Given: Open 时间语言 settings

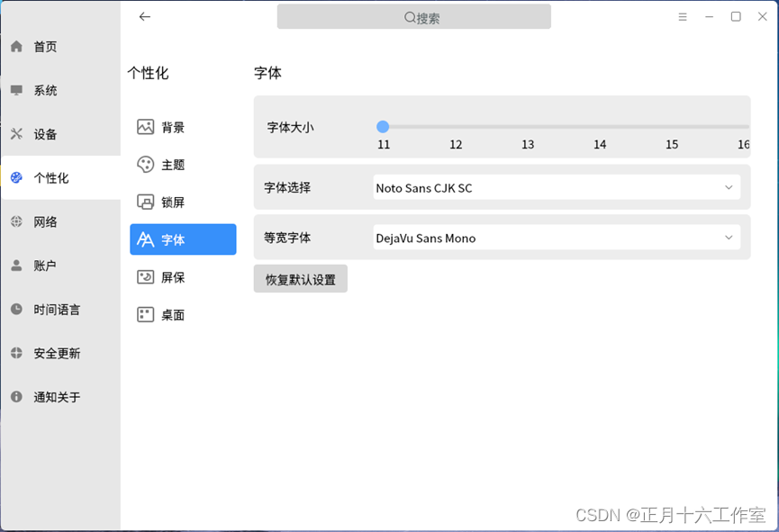Looking at the screenshot, I should (x=60, y=309).
